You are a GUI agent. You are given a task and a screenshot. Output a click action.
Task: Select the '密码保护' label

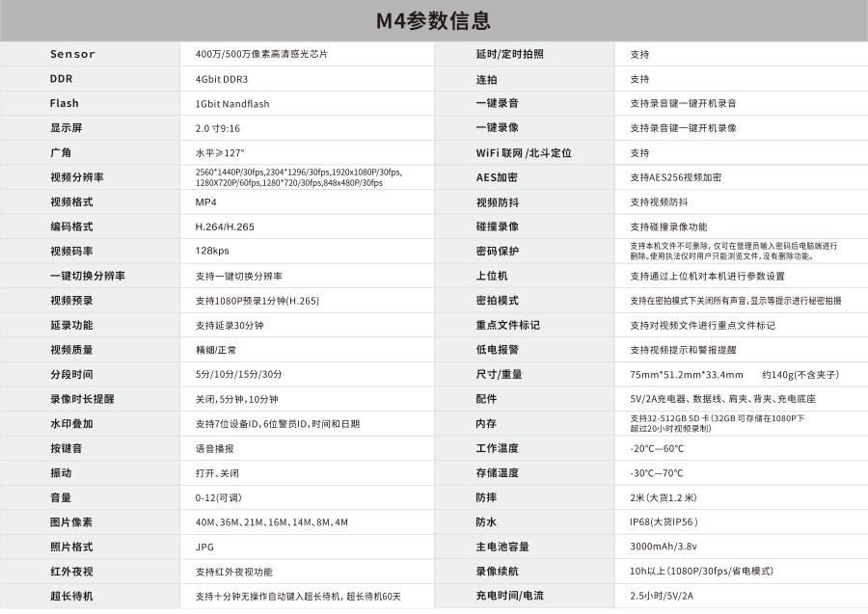tap(497, 252)
